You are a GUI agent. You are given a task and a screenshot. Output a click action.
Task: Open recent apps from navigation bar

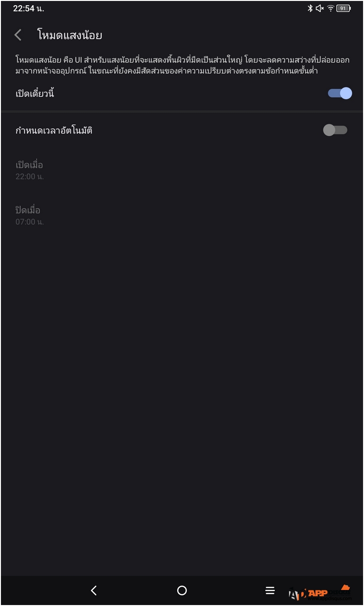270,590
